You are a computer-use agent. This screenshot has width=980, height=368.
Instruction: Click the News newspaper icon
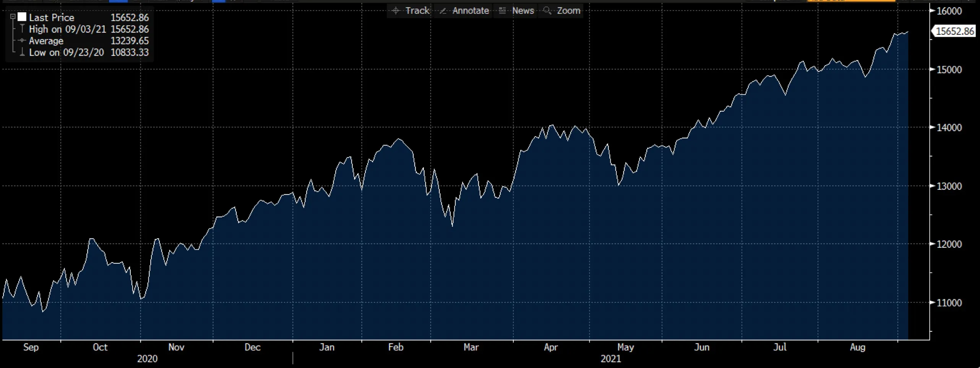click(x=502, y=11)
